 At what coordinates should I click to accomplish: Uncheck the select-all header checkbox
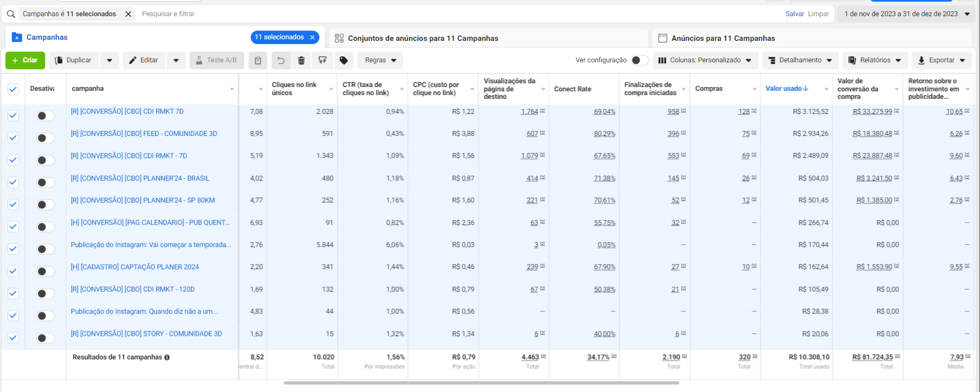coord(13,89)
